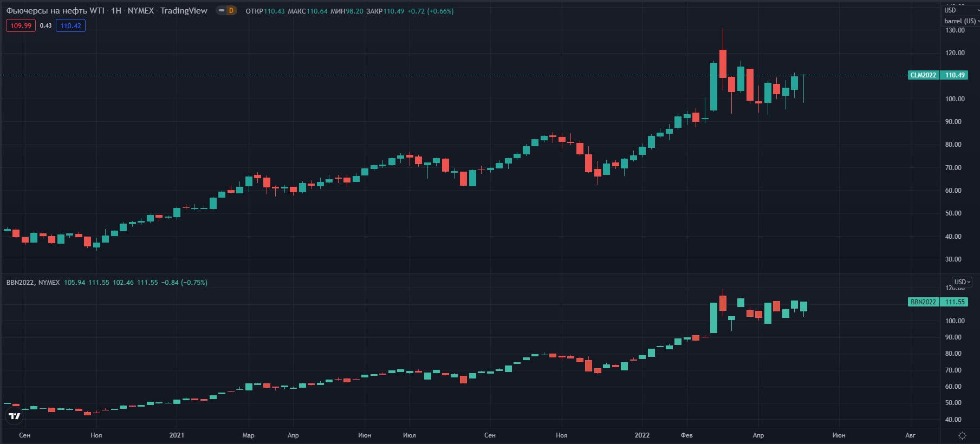The height and width of the screenshot is (444, 980).
Task: Click the Авг label on time axis
Action: point(911,435)
